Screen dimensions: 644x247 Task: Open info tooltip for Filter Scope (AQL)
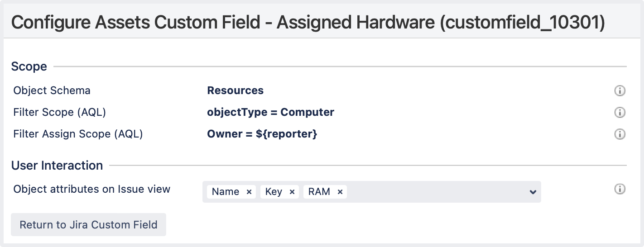[x=620, y=112]
